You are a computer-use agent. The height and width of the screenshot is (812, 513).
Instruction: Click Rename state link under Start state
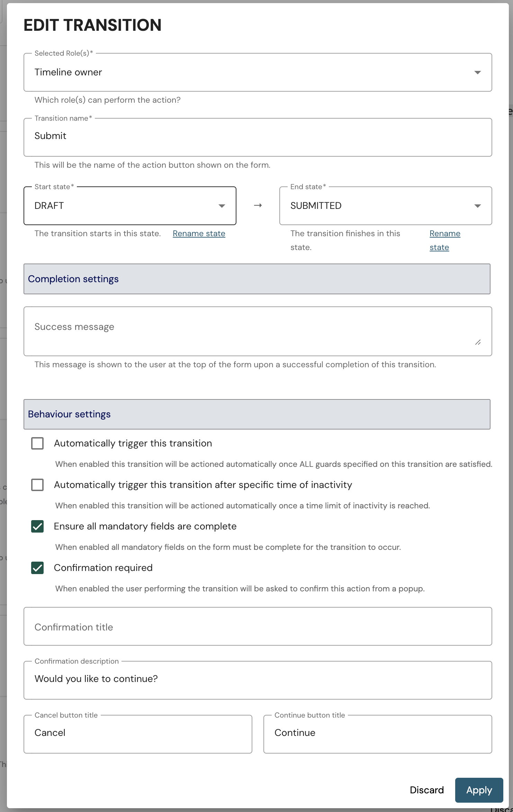pos(199,233)
